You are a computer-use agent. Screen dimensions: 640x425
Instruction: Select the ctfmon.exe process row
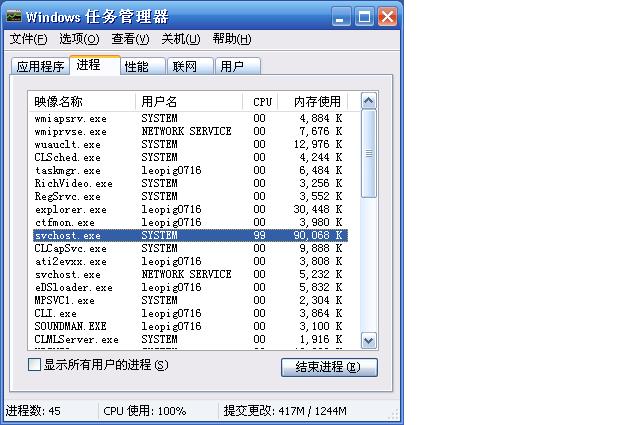click(x=190, y=223)
